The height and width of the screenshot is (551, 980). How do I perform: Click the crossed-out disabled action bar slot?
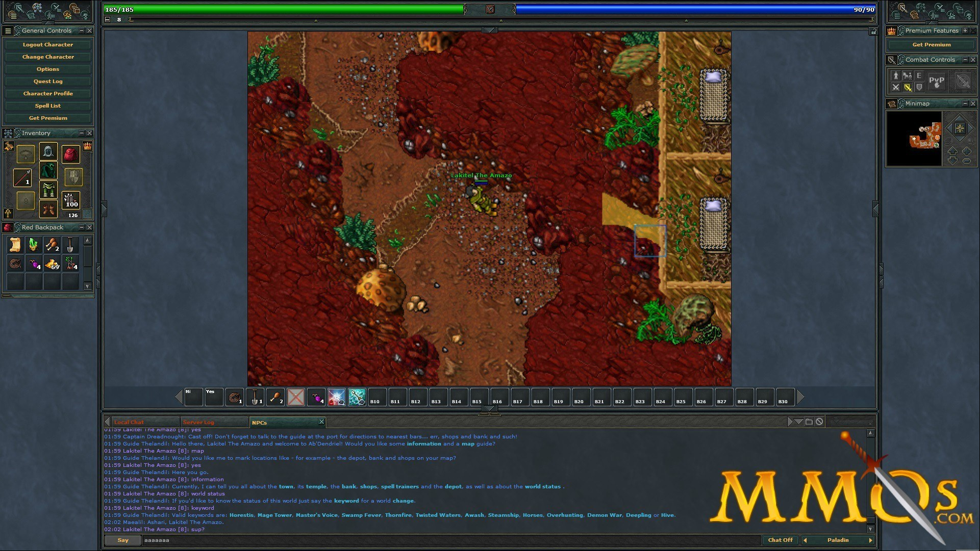[295, 397]
